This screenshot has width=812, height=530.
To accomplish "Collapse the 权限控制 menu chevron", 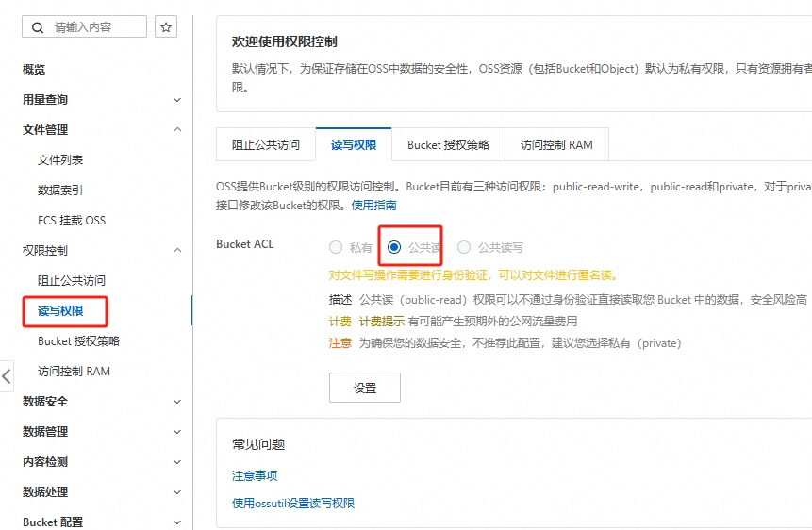I will [177, 250].
